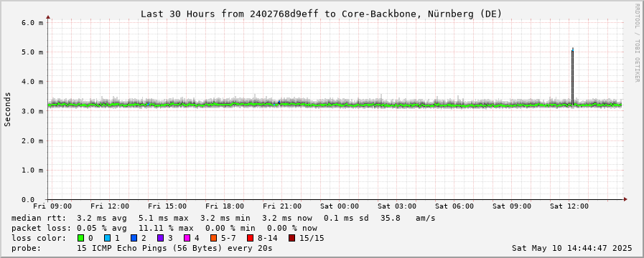
Task: Click the purple loss color swatch for 3
Action: [160, 238]
